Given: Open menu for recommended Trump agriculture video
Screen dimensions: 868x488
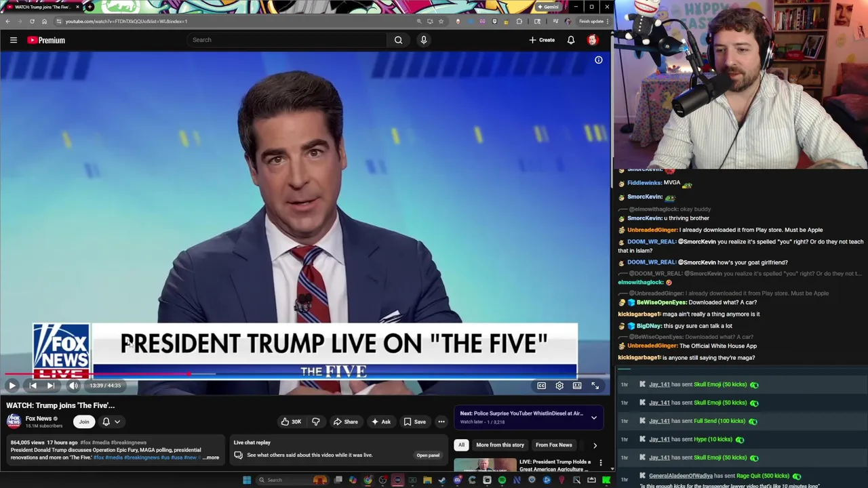Looking at the screenshot, I should pos(600,463).
